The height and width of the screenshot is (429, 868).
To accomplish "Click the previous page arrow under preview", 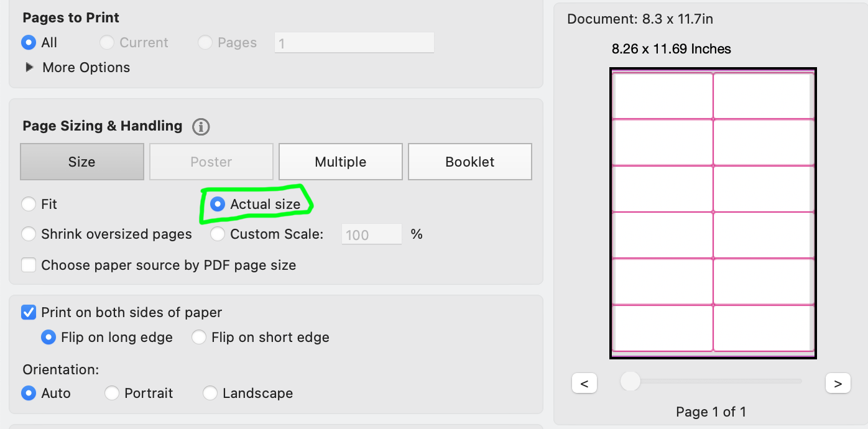I will 584,383.
